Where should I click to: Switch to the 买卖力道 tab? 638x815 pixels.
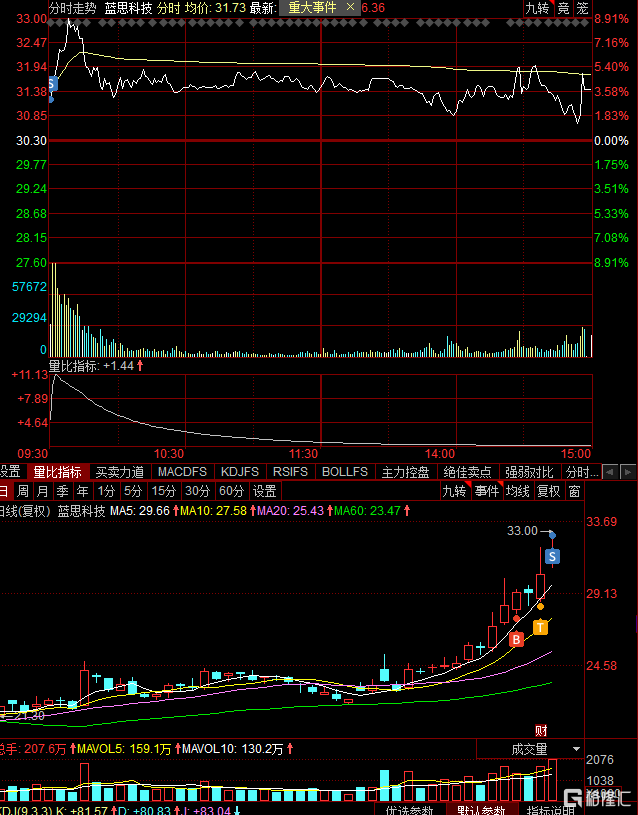[x=120, y=472]
